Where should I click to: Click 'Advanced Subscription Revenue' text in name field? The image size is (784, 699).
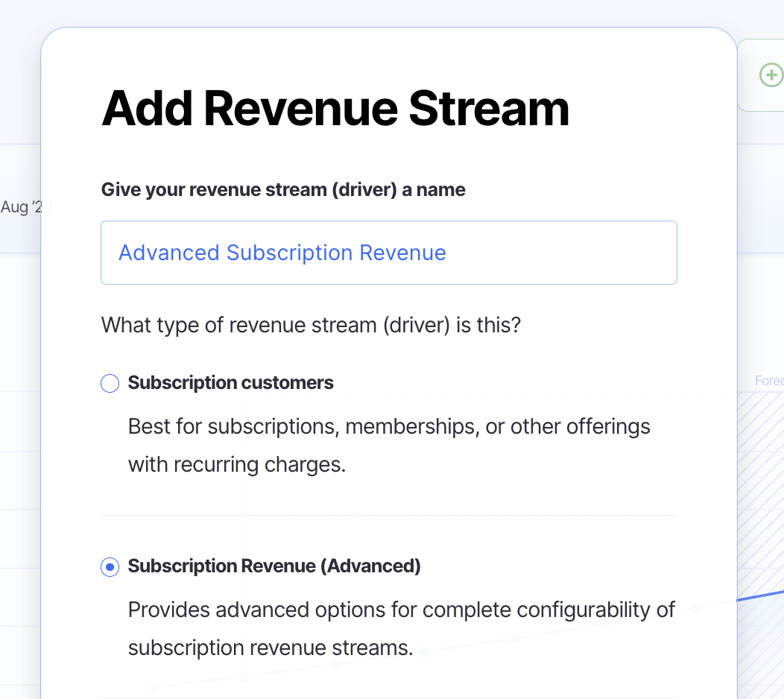[282, 253]
